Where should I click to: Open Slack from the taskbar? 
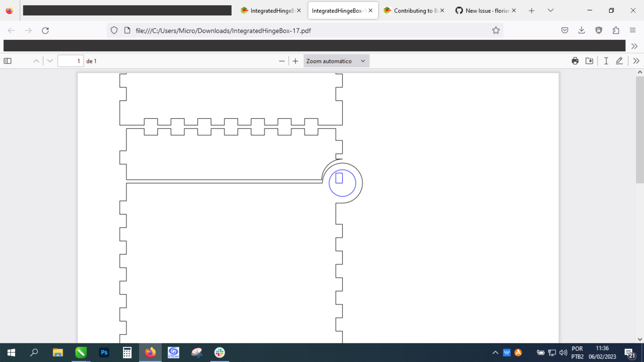pyautogui.click(x=219, y=352)
